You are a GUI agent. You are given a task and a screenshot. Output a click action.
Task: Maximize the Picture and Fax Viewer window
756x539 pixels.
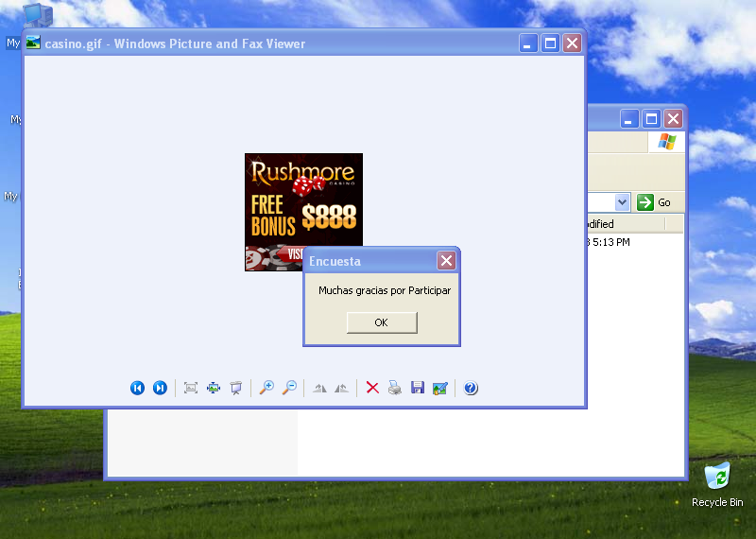pos(550,43)
